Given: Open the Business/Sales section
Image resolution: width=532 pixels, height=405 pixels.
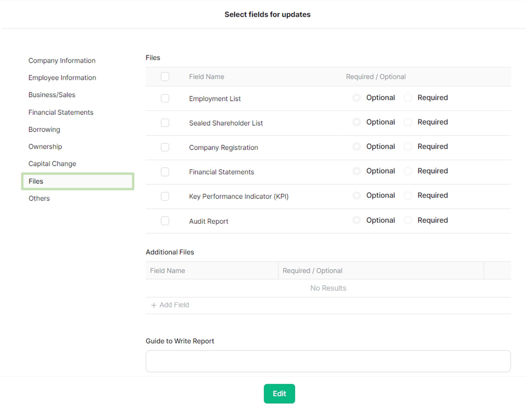Looking at the screenshot, I should pyautogui.click(x=52, y=95).
